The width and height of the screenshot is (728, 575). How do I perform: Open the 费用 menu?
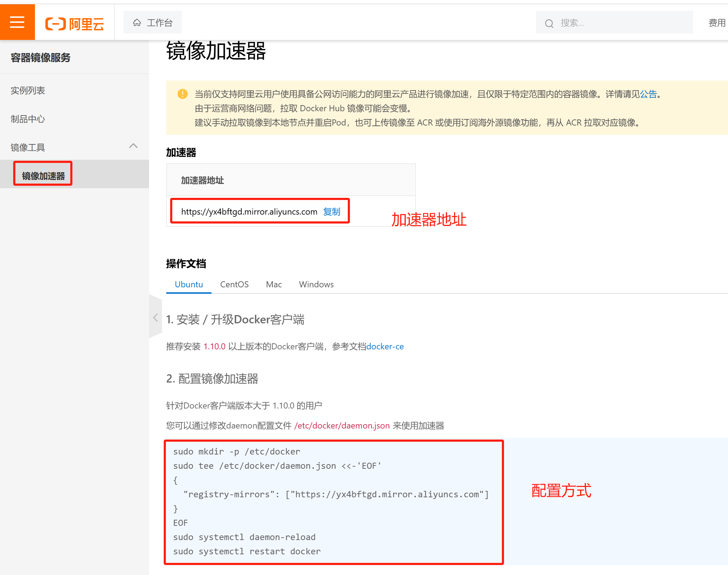(x=717, y=23)
